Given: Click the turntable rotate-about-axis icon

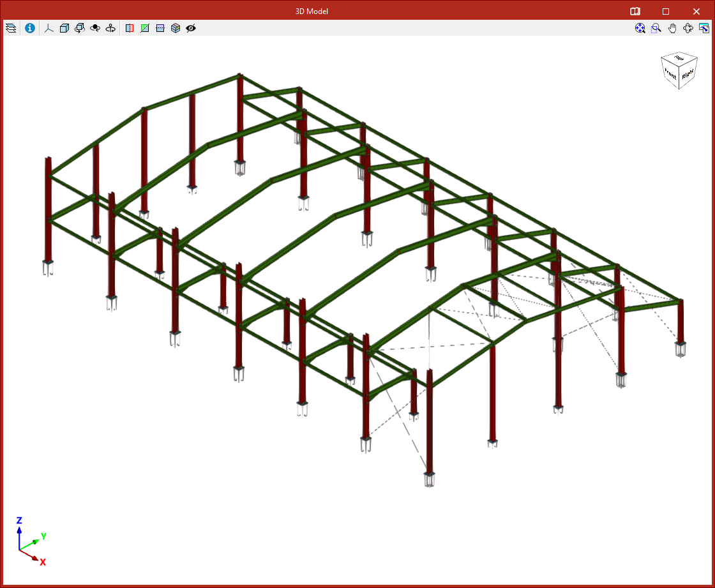Looking at the screenshot, I should pos(110,28).
